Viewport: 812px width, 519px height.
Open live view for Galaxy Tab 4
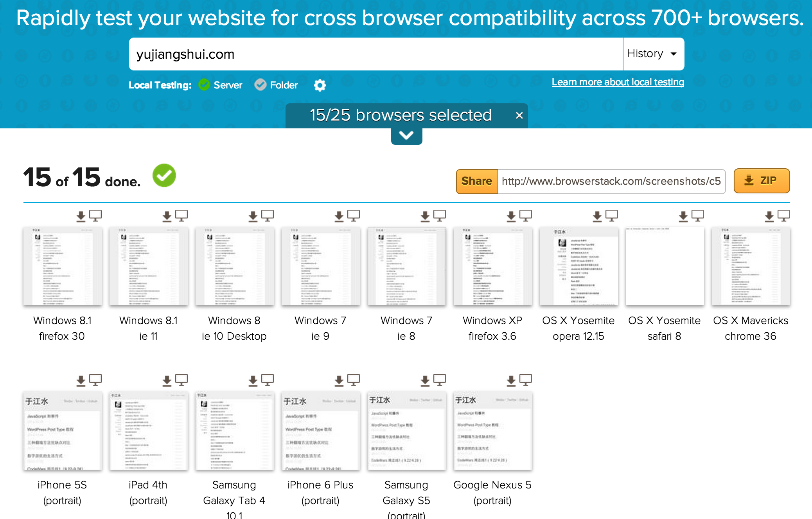tap(268, 380)
